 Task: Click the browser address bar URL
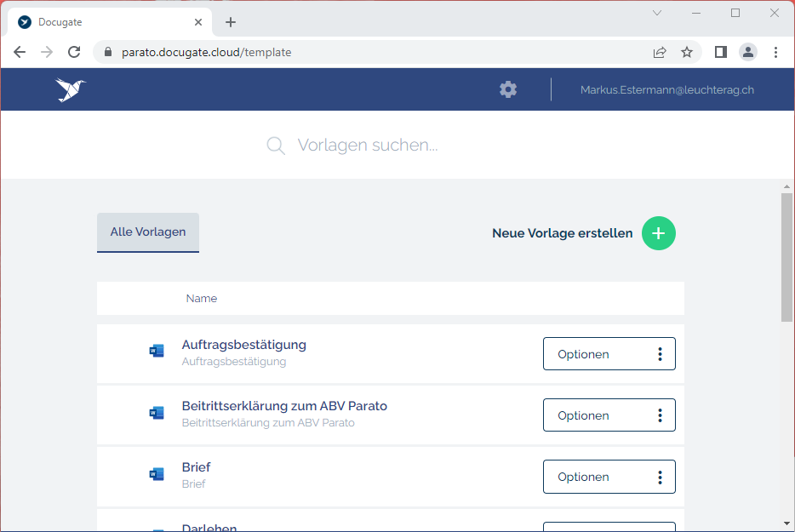206,52
